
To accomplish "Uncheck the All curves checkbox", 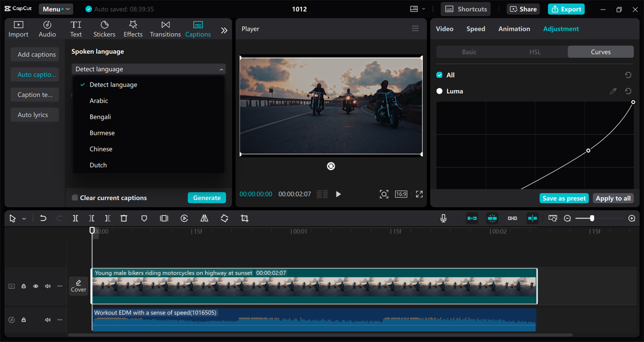I will [439, 75].
